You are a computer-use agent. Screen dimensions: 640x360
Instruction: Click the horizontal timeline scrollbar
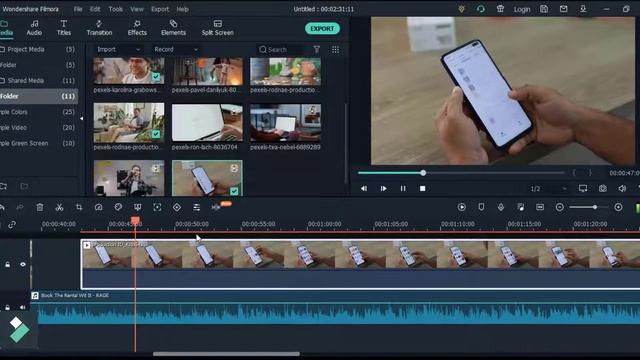(x=227, y=354)
